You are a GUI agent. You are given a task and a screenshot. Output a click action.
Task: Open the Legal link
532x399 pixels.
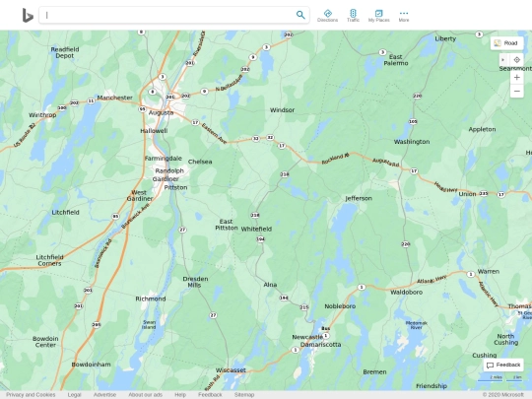point(74,395)
